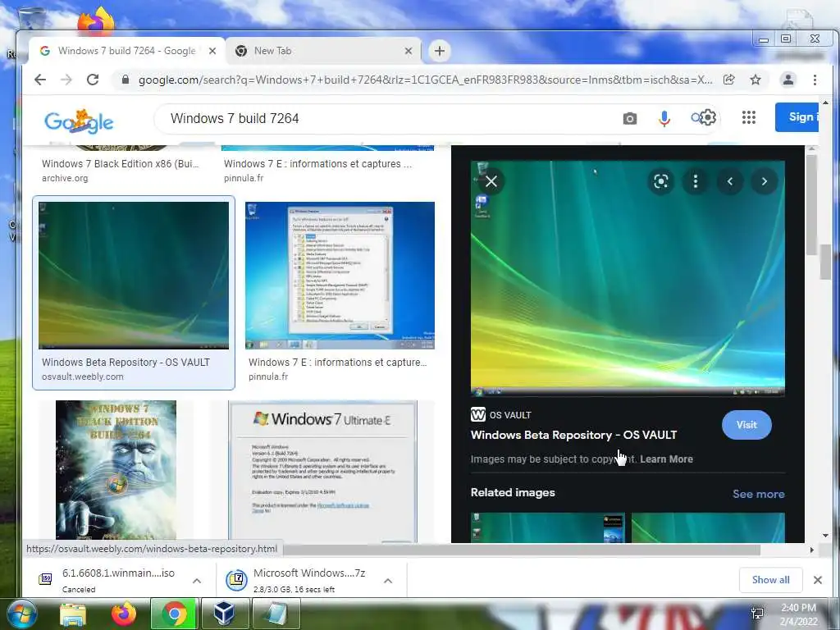Open second related image thumbnail

pyautogui.click(x=708, y=527)
